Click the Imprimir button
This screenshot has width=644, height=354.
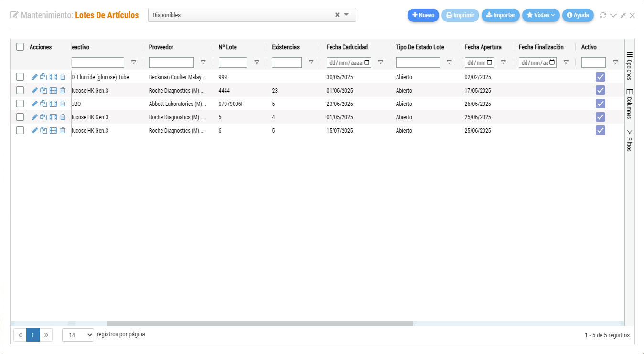(x=460, y=15)
